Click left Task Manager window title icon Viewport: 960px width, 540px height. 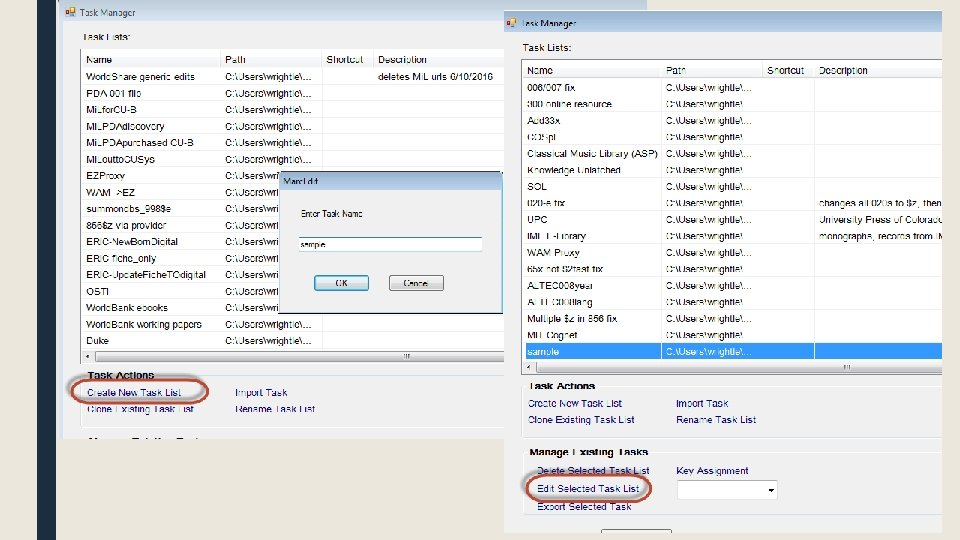[70, 12]
